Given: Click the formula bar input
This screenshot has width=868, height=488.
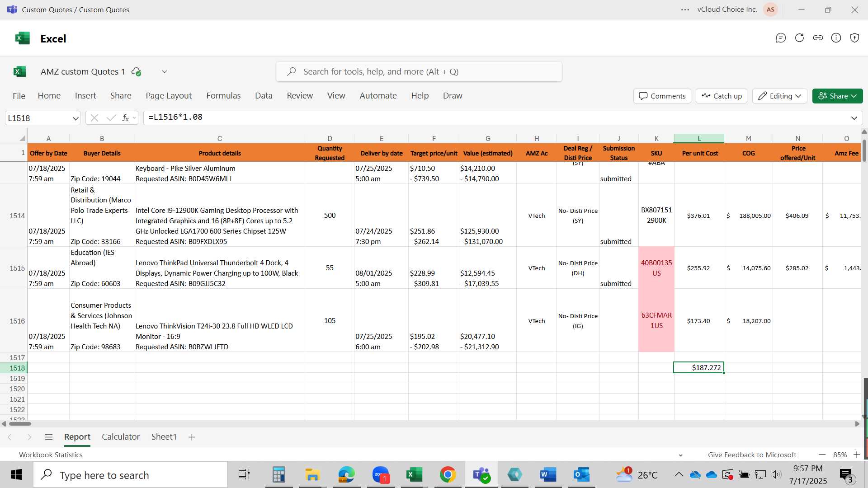Looking at the screenshot, I should [x=496, y=117].
